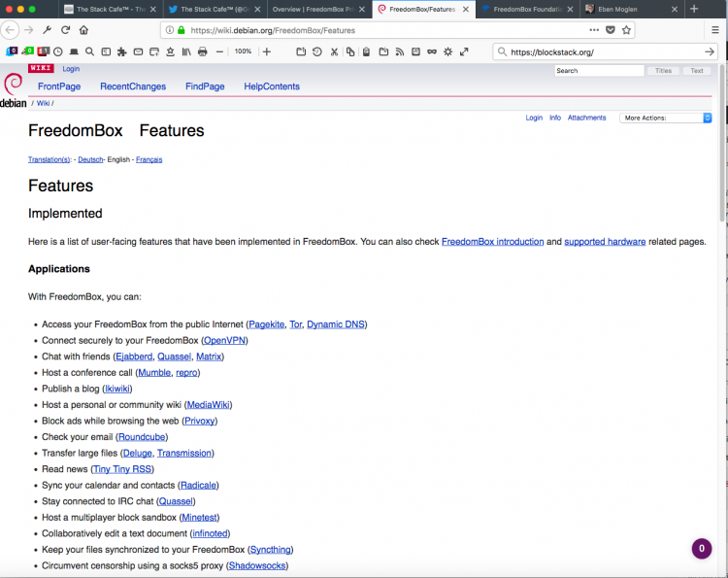This screenshot has height=578, width=728.
Task: Open FindPage in wiki navigation
Action: pos(205,86)
